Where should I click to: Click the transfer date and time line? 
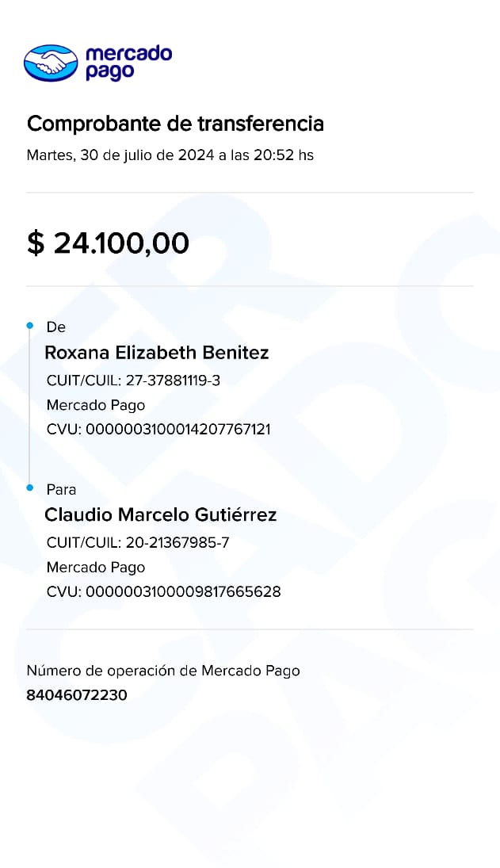click(170, 155)
